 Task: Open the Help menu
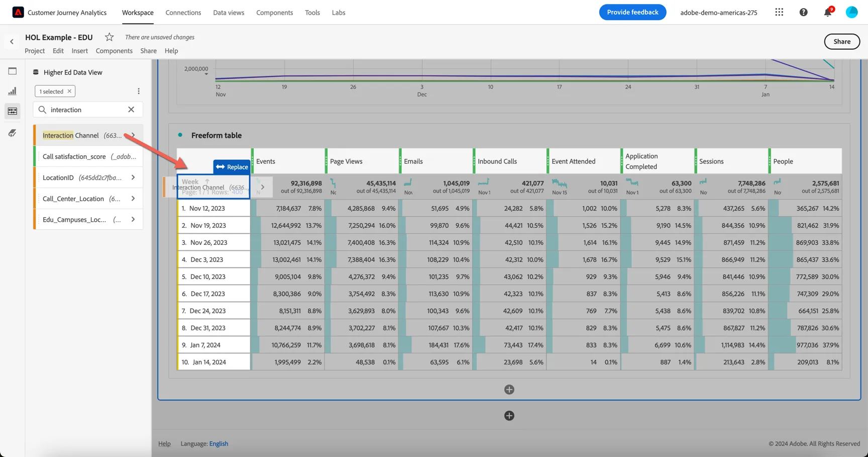pyautogui.click(x=171, y=51)
